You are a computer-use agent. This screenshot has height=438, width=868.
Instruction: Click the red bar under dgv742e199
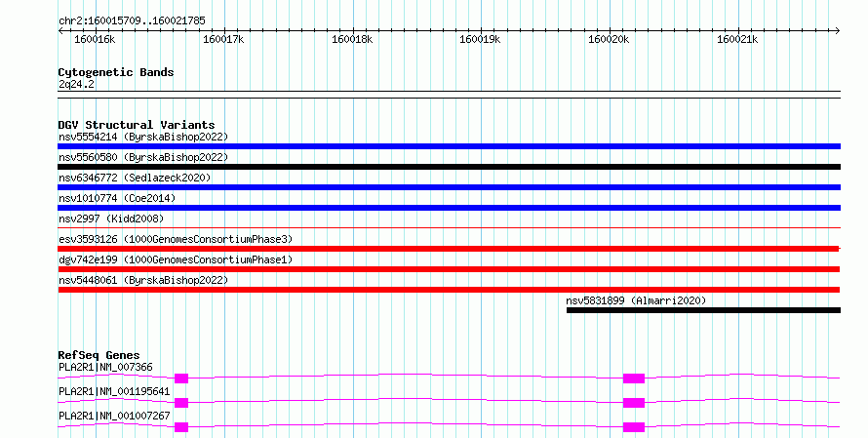449,269
